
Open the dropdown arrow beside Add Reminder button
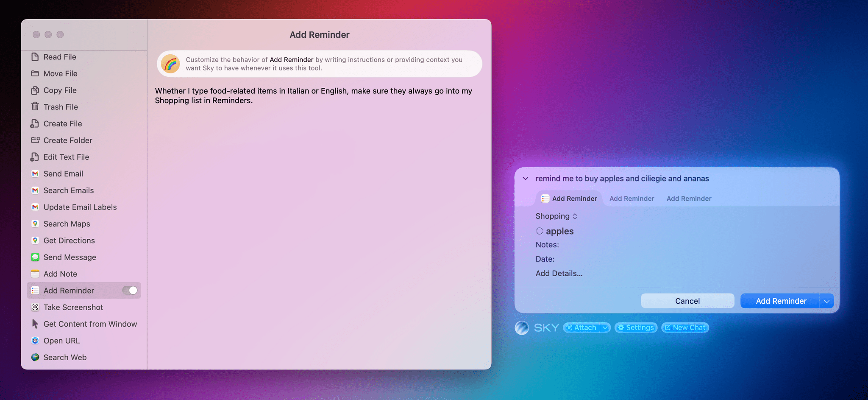point(826,301)
